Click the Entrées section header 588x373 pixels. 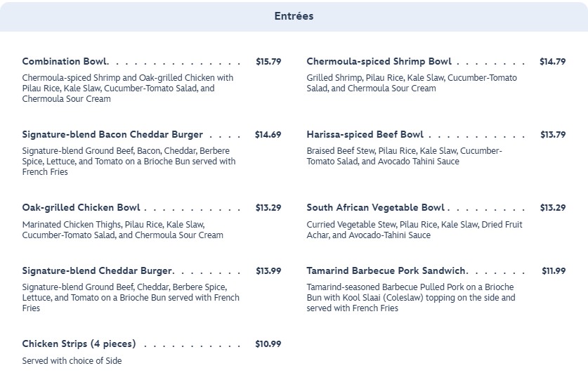(x=294, y=16)
